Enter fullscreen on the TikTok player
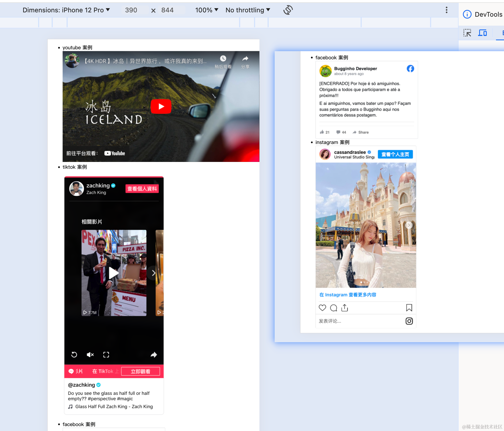 [106, 355]
